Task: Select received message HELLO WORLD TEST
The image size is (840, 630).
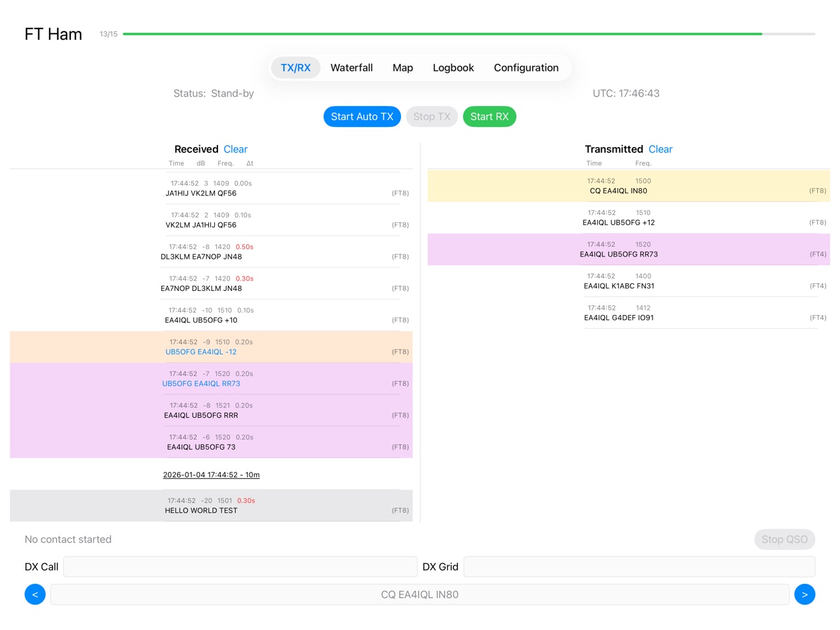Action: click(211, 506)
